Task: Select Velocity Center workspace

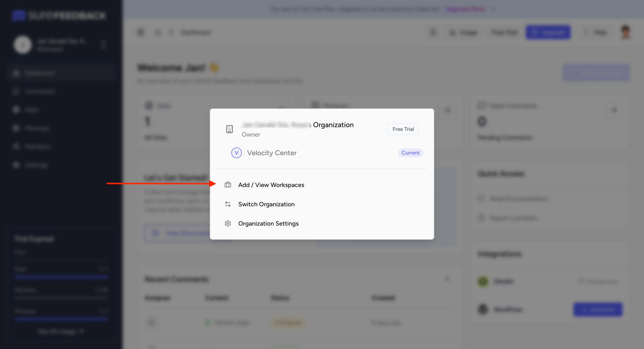Action: click(x=272, y=153)
